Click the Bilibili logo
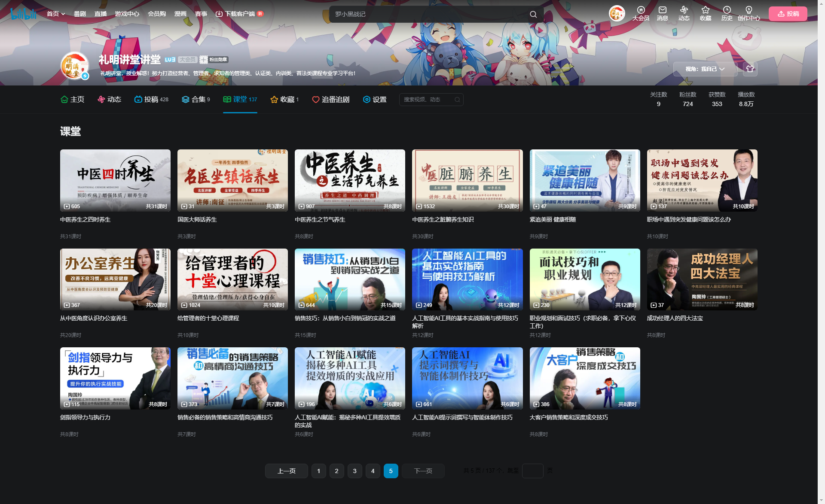 24,13
